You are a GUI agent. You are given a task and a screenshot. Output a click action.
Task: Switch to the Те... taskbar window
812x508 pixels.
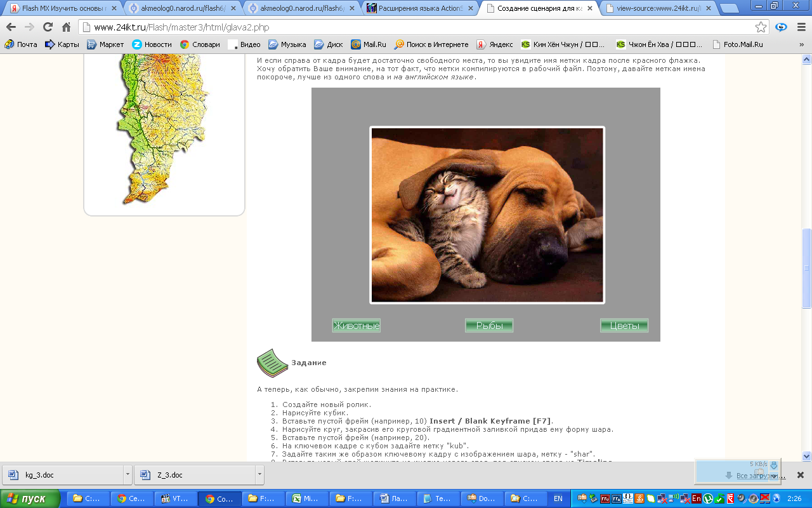tap(438, 498)
